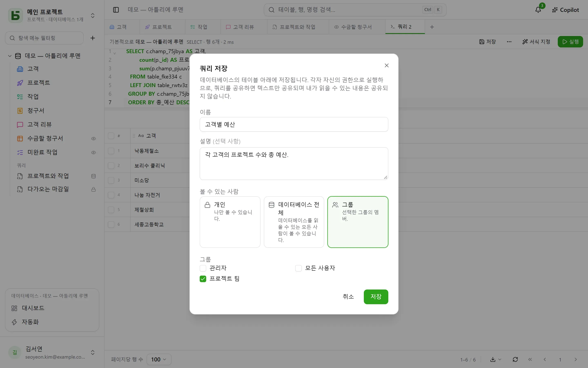Select 개인 visibility option

(230, 222)
